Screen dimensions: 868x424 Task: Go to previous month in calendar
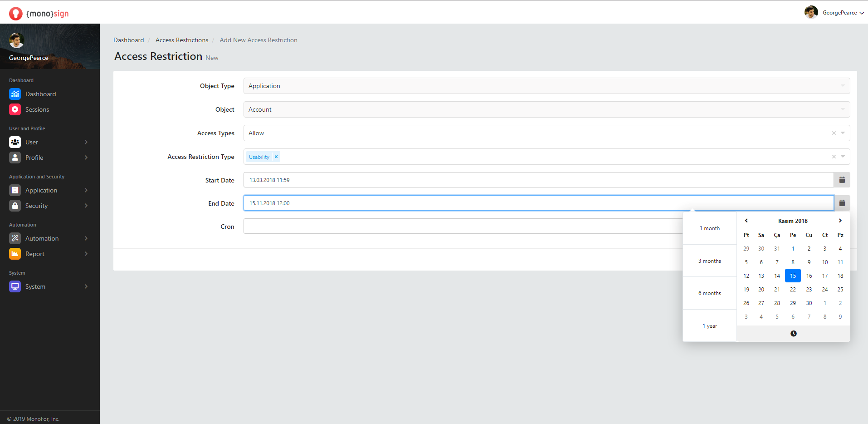pos(746,221)
